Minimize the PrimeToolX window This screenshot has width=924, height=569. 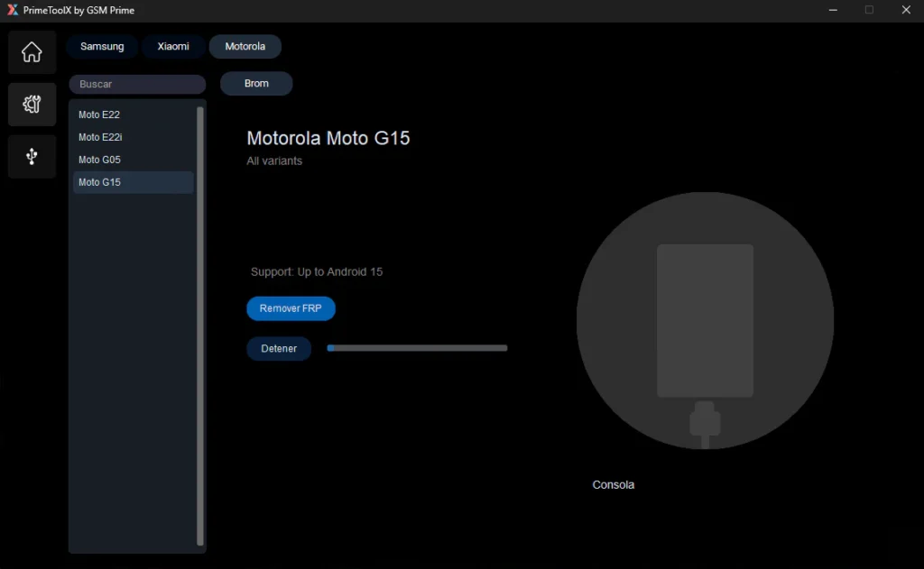[831, 10]
